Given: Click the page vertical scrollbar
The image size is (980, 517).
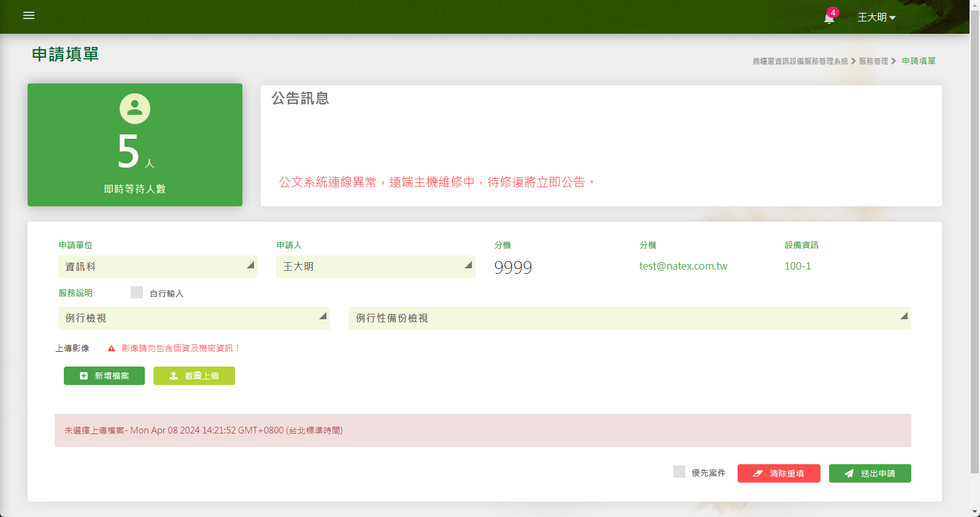Looking at the screenshot, I should tap(975, 243).
